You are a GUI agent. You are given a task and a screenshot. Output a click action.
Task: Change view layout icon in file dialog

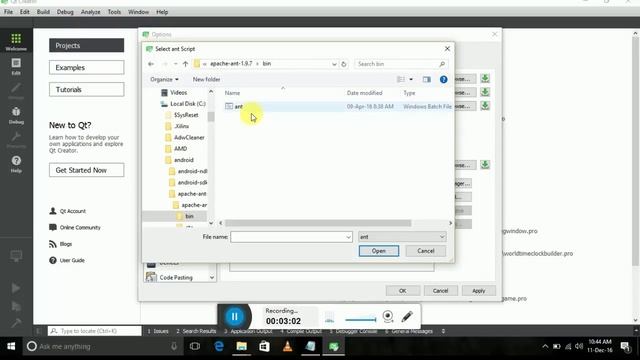401,80
